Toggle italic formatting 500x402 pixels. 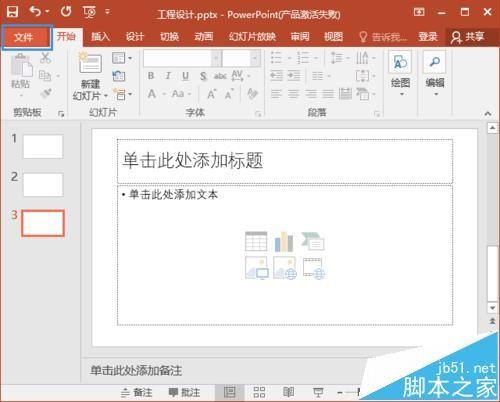click(x=168, y=76)
